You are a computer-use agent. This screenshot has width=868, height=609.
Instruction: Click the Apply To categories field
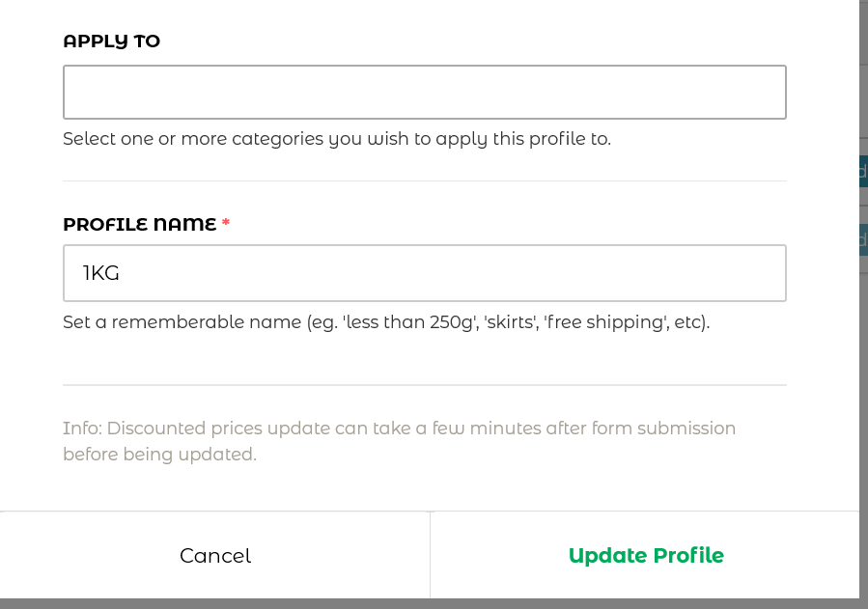click(425, 93)
